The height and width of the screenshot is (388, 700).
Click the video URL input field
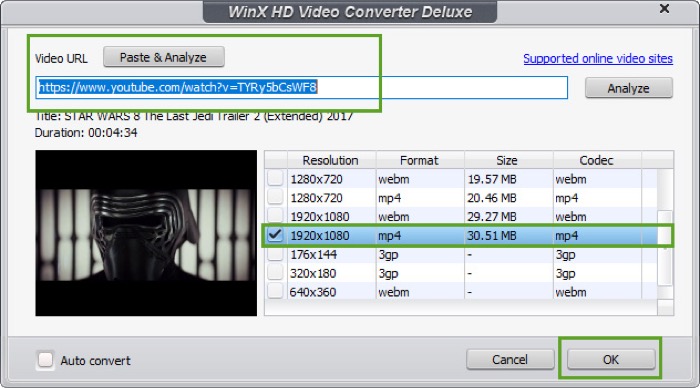click(x=301, y=87)
